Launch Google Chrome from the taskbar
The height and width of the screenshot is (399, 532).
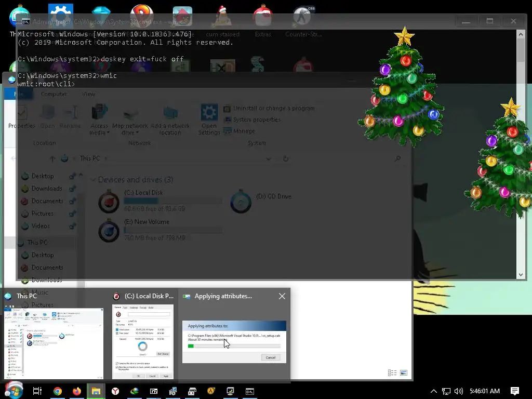58,391
